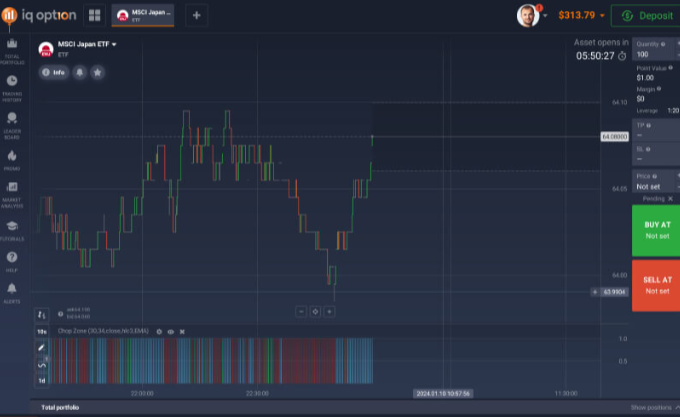Open the Promo flame icon

click(x=12, y=159)
